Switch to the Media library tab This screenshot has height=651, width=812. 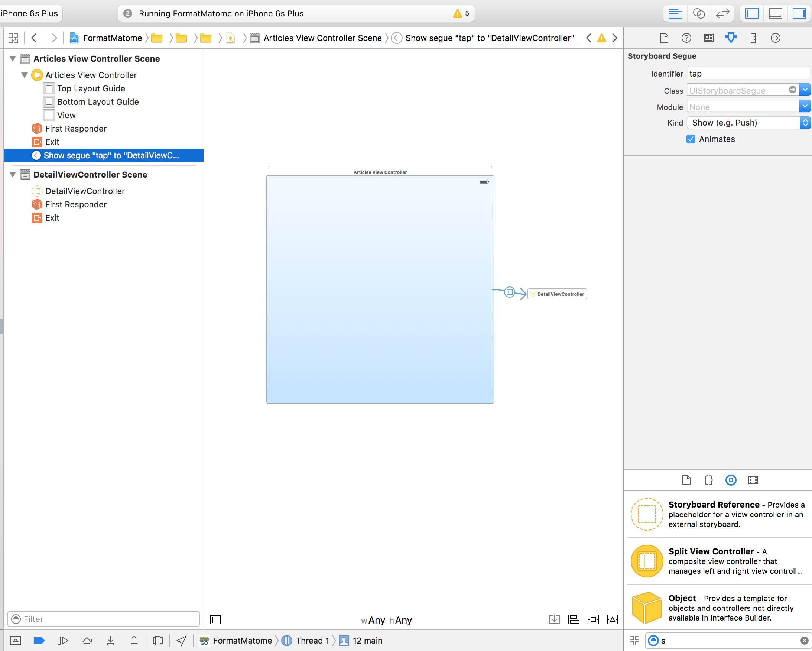(x=753, y=480)
